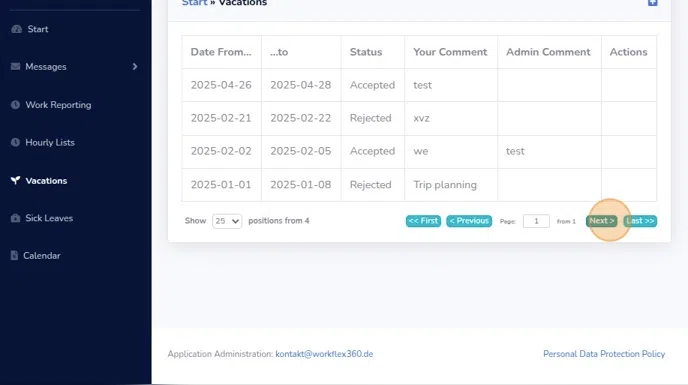Open Work Reporting in the sidebar
The height and width of the screenshot is (385, 688).
click(x=58, y=105)
